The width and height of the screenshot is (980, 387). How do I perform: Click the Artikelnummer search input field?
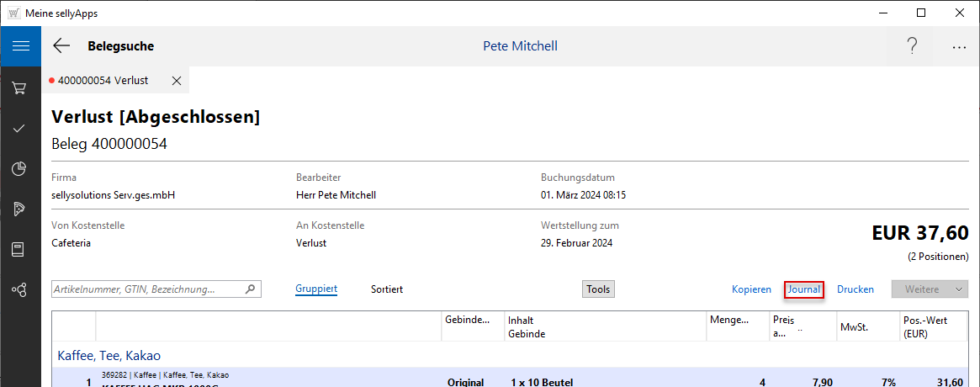coord(147,289)
